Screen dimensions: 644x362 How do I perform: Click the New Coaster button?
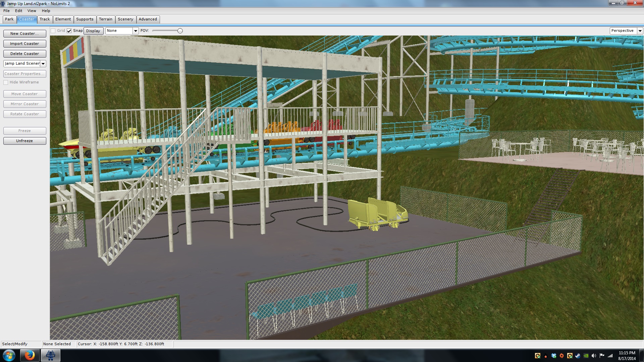click(x=24, y=34)
